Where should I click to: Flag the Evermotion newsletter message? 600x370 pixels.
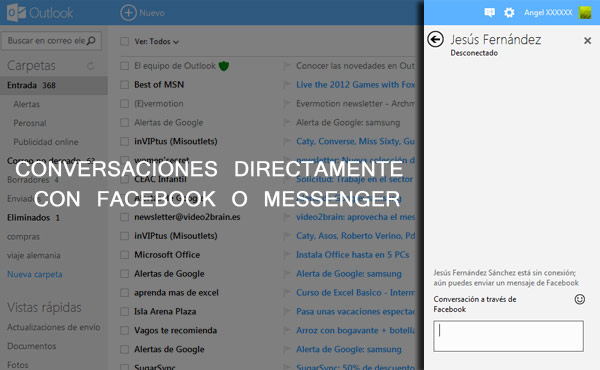(287, 104)
